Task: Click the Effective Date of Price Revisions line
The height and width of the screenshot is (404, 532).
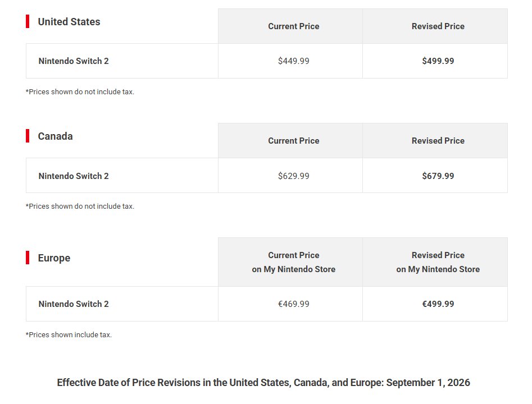Action: click(x=263, y=383)
